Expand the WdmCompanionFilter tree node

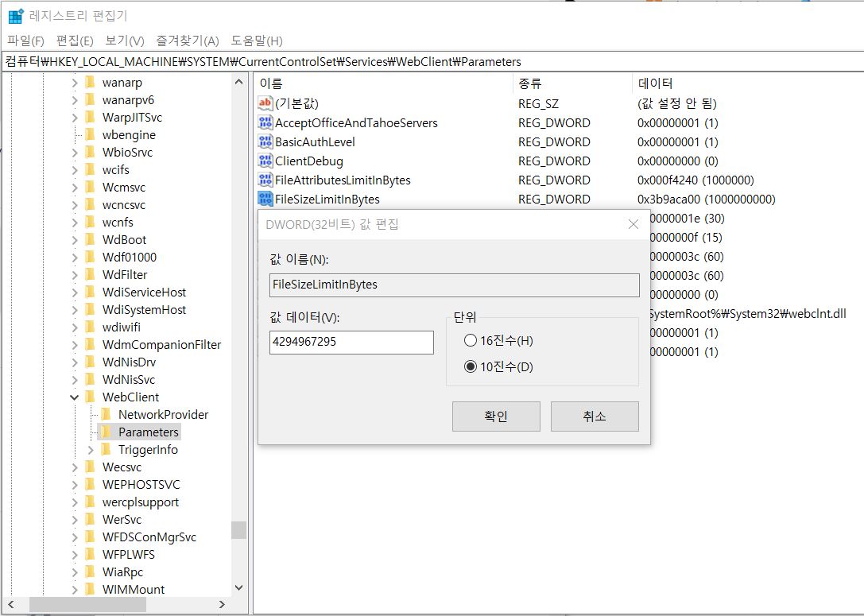click(x=75, y=345)
